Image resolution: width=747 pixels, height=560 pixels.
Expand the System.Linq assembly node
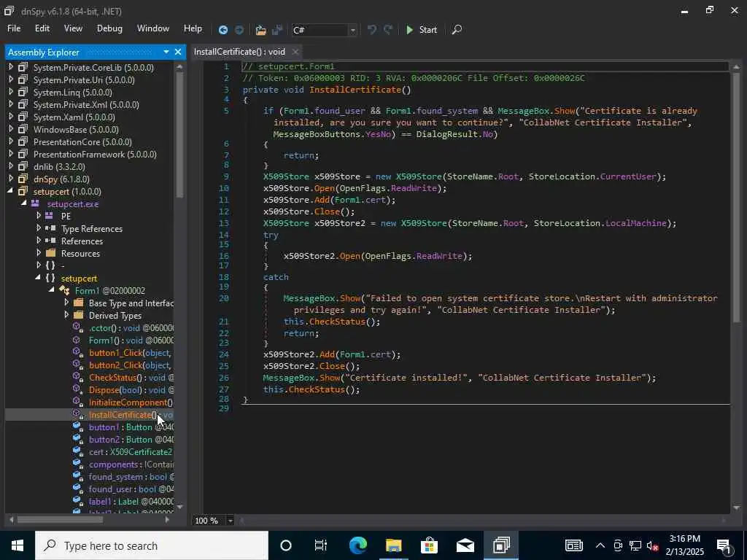[x=11, y=92]
